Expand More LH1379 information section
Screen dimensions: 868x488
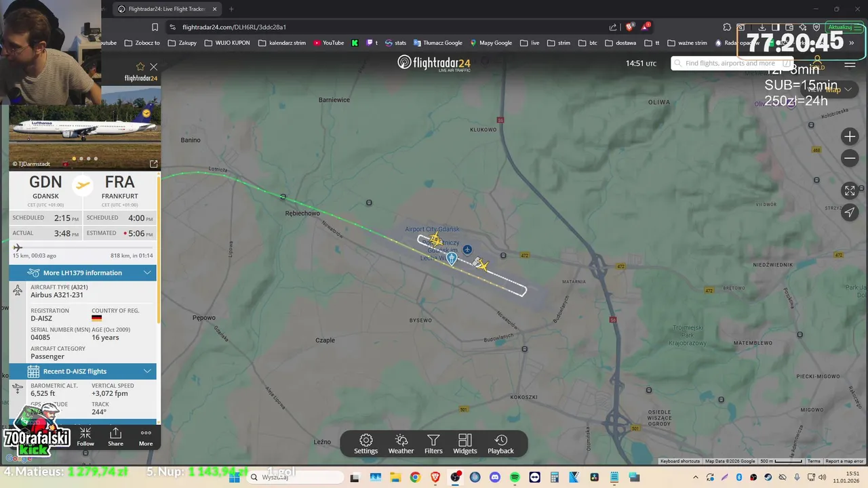(83, 272)
